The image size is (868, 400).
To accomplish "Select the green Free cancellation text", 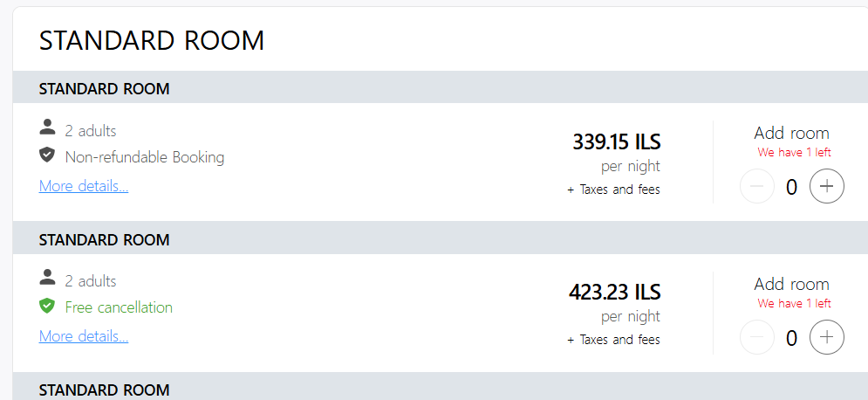I will click(x=119, y=307).
